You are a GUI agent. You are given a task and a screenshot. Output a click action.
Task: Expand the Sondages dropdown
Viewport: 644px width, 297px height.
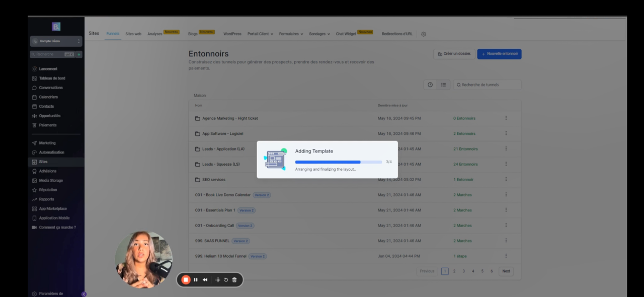319,34
